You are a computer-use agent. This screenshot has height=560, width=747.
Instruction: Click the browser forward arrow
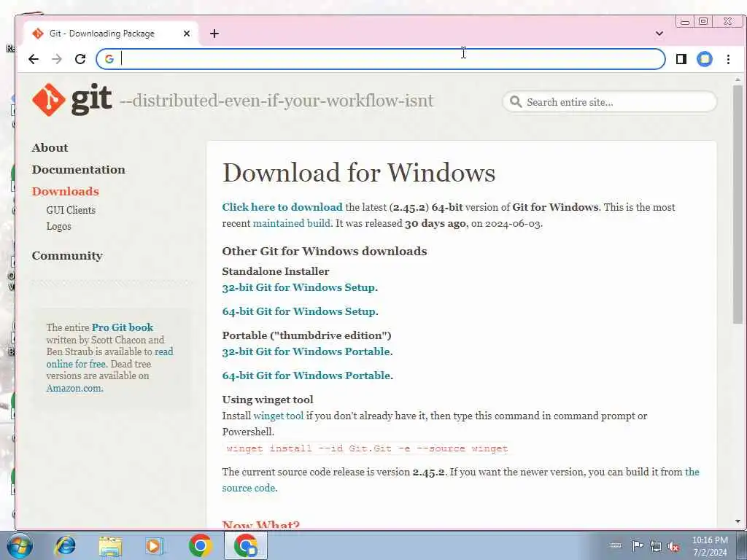57,59
